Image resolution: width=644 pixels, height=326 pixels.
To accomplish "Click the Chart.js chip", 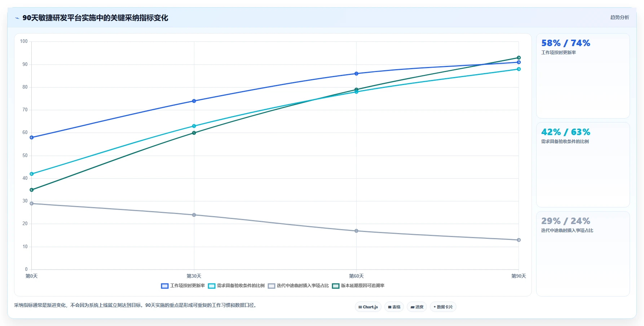I will [x=368, y=307].
